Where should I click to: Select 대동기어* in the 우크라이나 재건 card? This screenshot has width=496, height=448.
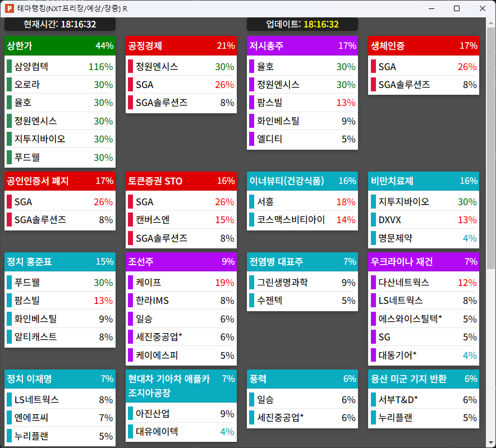point(424,355)
